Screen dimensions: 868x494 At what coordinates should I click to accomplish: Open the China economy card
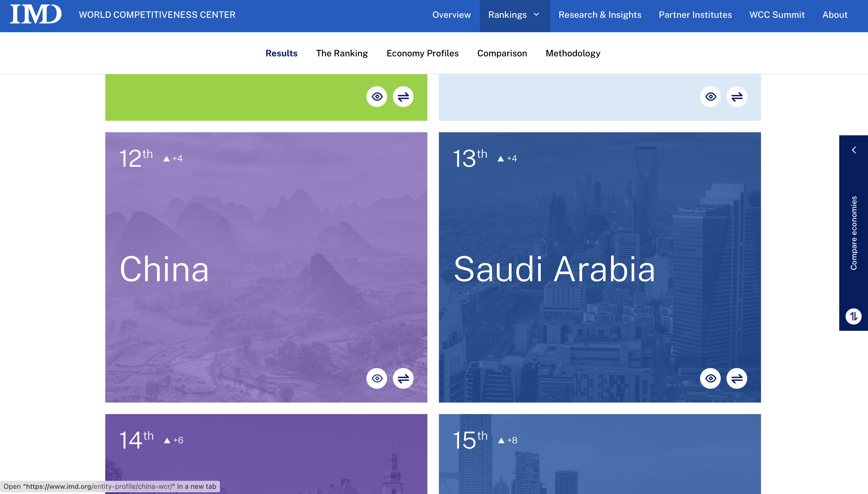(x=266, y=267)
